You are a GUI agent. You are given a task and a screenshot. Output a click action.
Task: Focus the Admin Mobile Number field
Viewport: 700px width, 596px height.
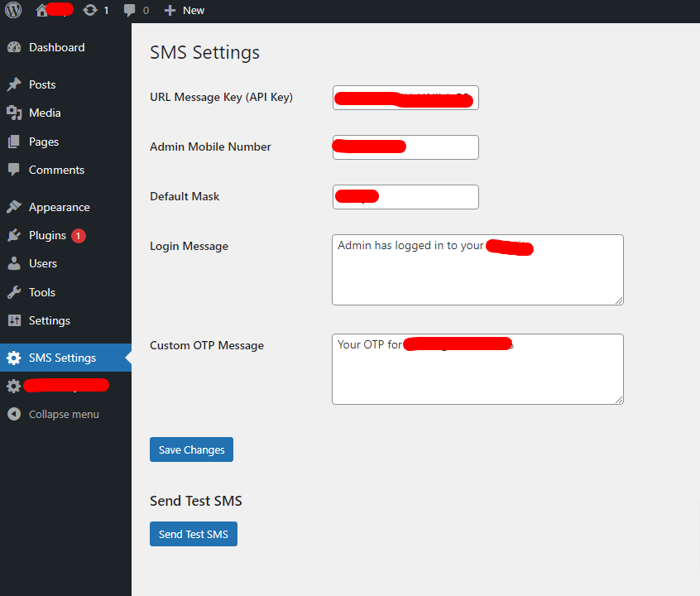point(405,147)
